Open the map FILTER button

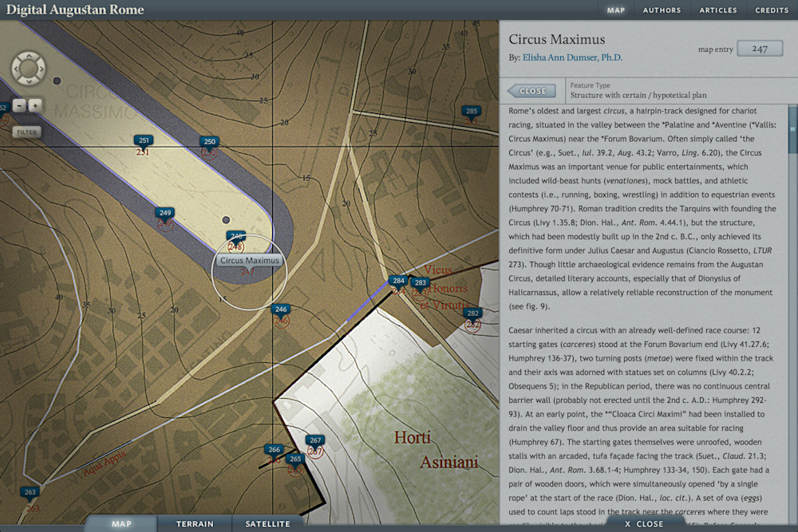click(x=27, y=132)
